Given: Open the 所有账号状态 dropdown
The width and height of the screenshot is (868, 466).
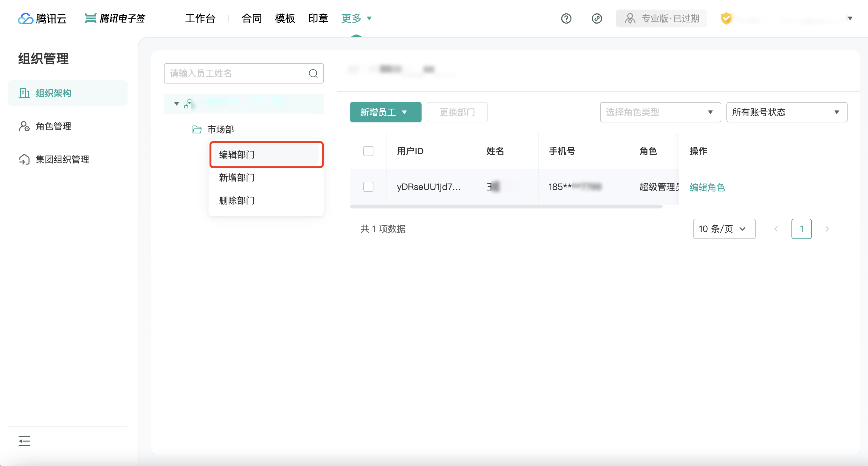Looking at the screenshot, I should click(786, 112).
